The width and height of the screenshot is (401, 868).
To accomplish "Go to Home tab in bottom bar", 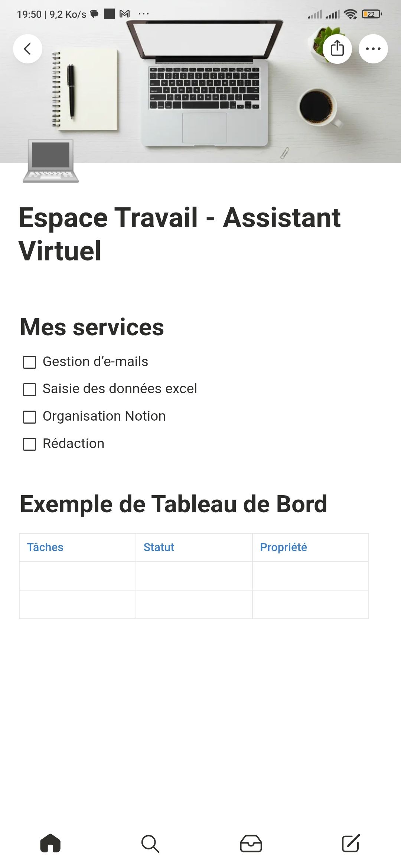I will pos(50,843).
